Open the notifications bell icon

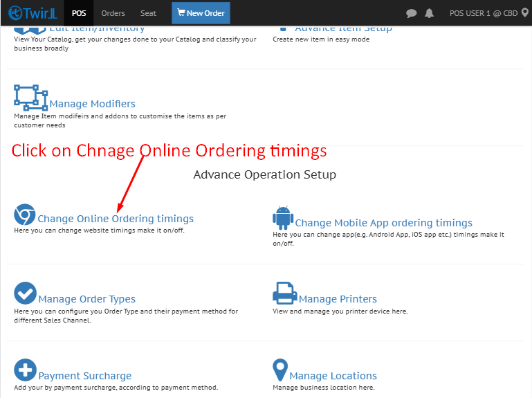tap(430, 13)
